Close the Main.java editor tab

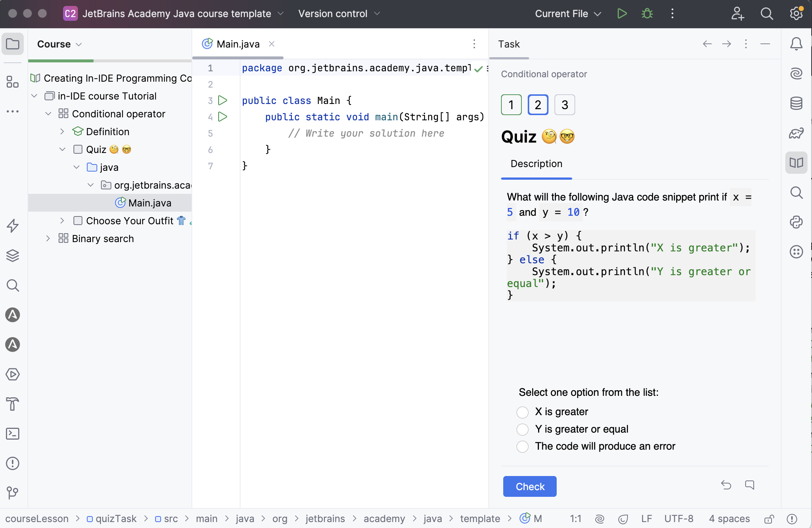pyautogui.click(x=272, y=44)
